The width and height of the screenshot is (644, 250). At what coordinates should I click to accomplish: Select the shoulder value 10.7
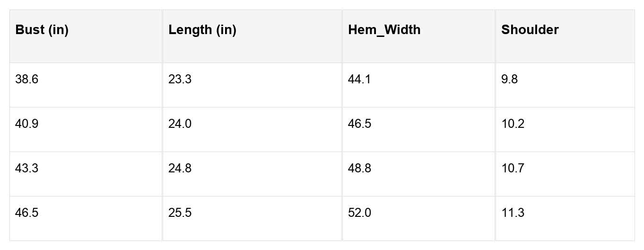coord(513,169)
